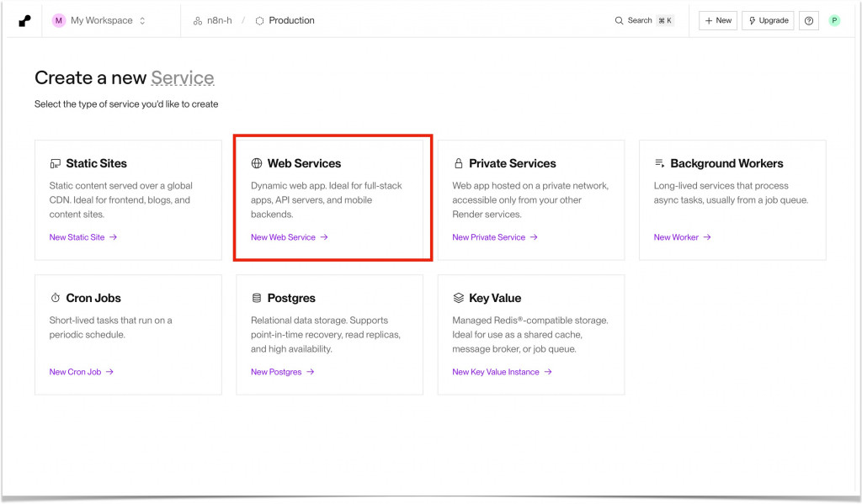Image resolution: width=862 pixels, height=504 pixels.
Task: Expand the My Workspace switcher
Action: tap(99, 20)
